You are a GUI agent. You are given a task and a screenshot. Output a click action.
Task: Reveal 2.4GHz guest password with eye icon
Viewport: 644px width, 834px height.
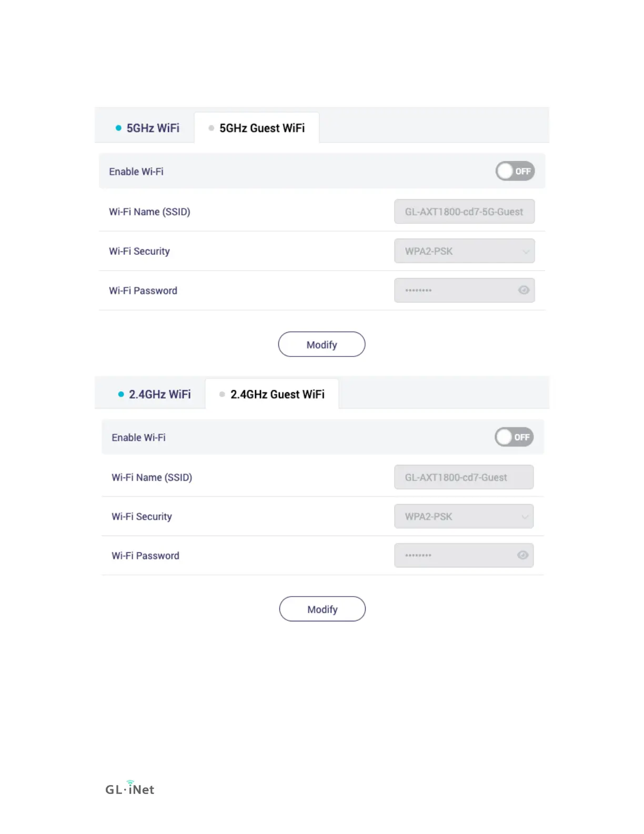[522, 555]
